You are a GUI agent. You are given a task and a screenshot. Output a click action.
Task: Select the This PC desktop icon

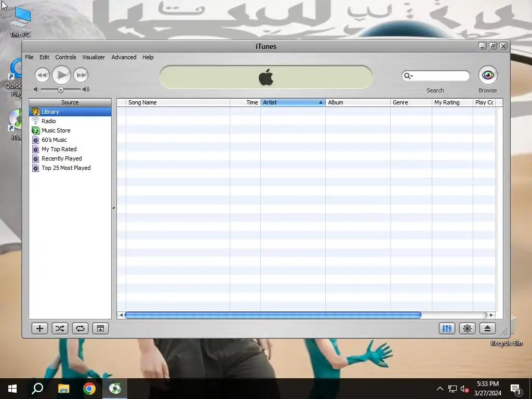click(20, 22)
